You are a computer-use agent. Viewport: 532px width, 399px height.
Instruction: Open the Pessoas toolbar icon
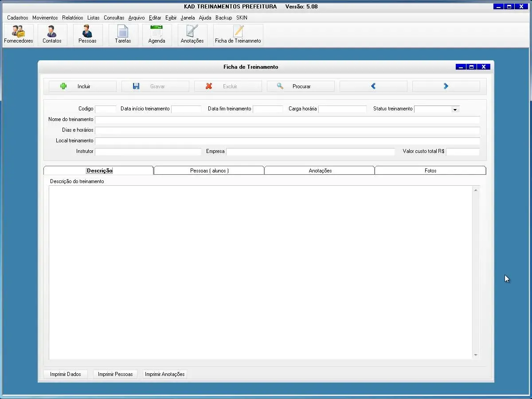tap(87, 35)
